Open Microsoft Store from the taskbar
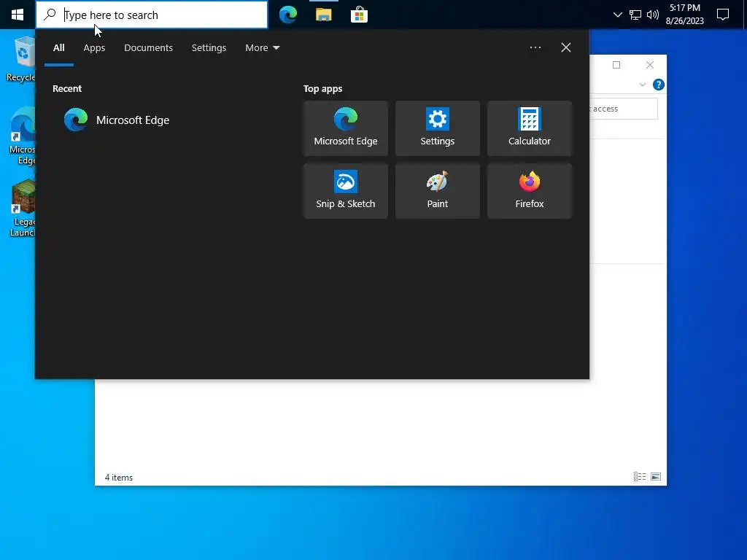Image resolution: width=747 pixels, height=560 pixels. click(359, 15)
